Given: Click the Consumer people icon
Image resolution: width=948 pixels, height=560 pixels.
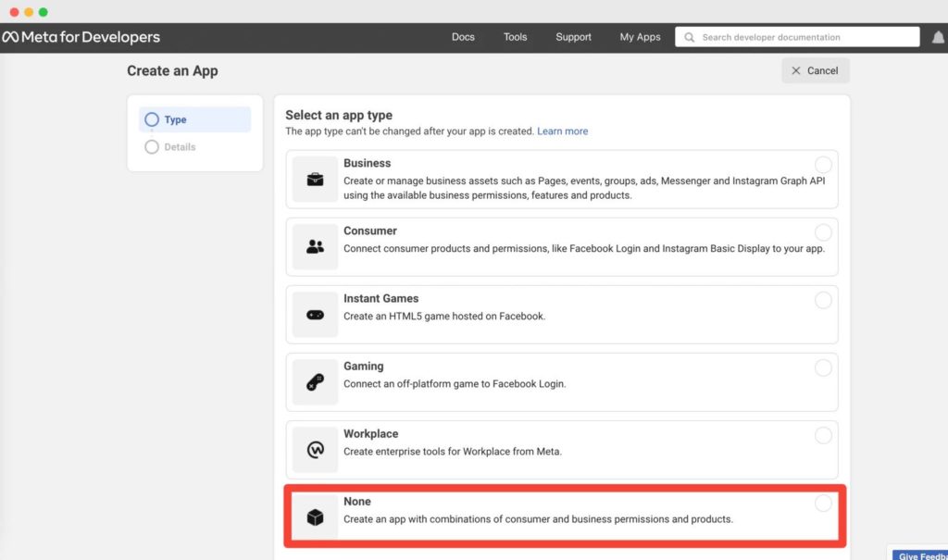Looking at the screenshot, I should [x=315, y=245].
